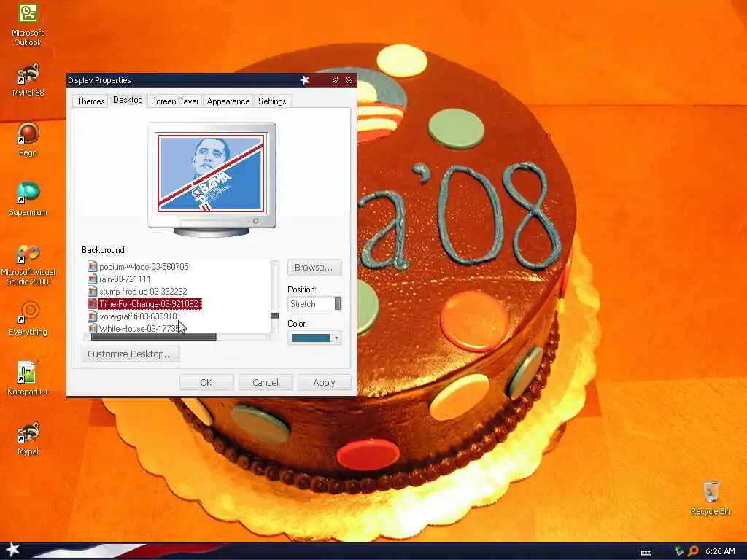This screenshot has width=747, height=560.
Task: Click the podium-w-logo file icon in list
Action: pyautogui.click(x=93, y=267)
